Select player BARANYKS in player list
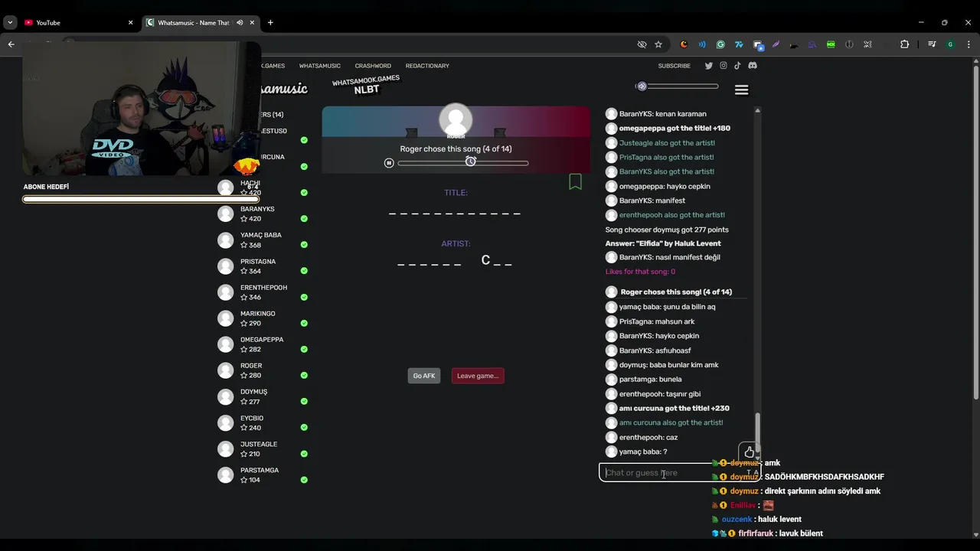This screenshot has width=980, height=551. point(262,214)
